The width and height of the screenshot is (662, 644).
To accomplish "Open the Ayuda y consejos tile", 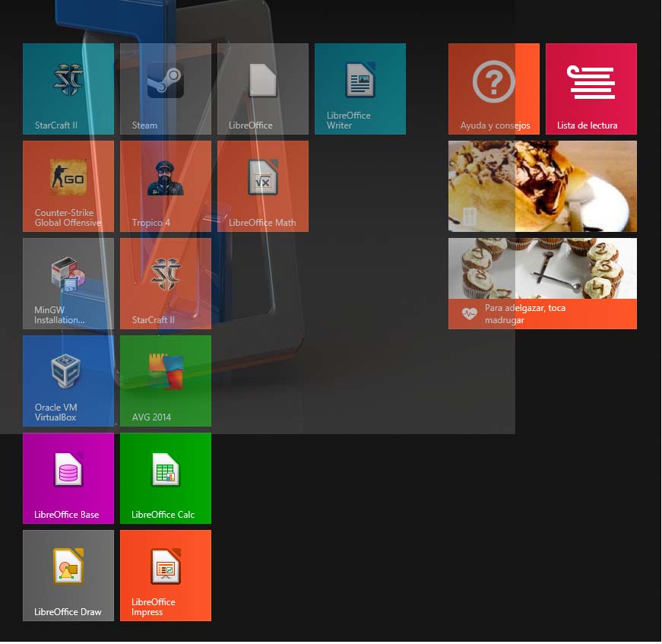I will point(494,89).
